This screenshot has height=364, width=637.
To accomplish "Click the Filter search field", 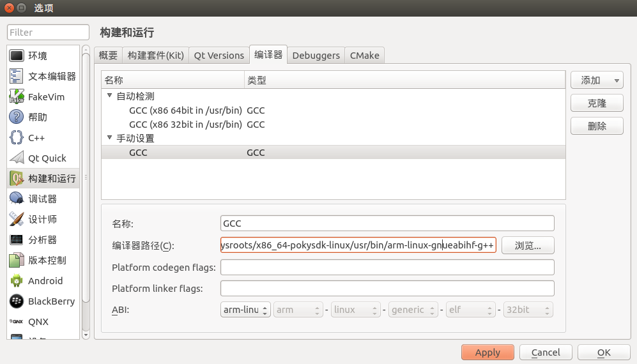I will click(48, 32).
